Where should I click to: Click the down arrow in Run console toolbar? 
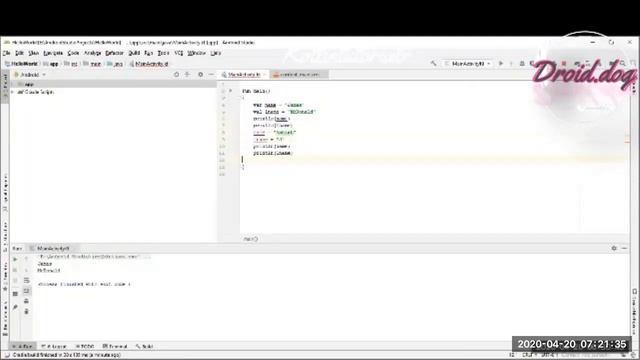coord(27,270)
